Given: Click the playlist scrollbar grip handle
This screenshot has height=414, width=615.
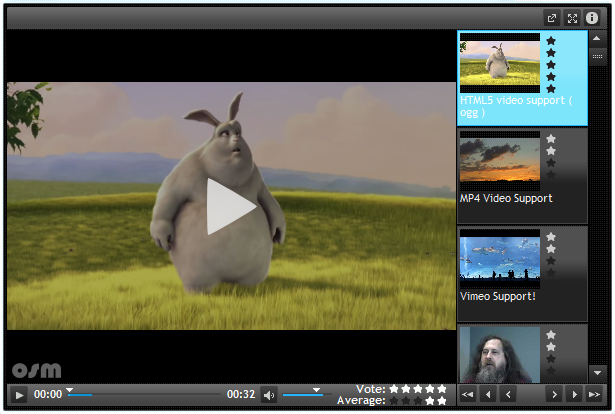Looking at the screenshot, I should [597, 56].
